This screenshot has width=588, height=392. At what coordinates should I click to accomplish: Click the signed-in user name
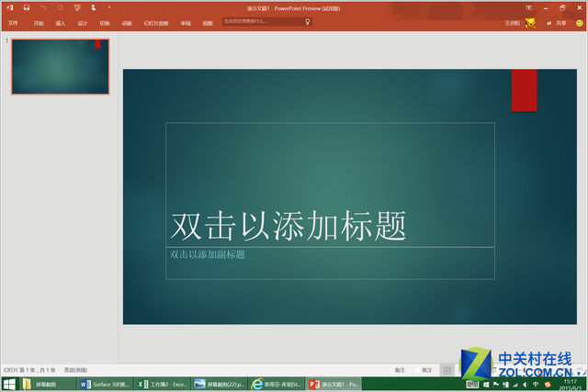(x=513, y=23)
